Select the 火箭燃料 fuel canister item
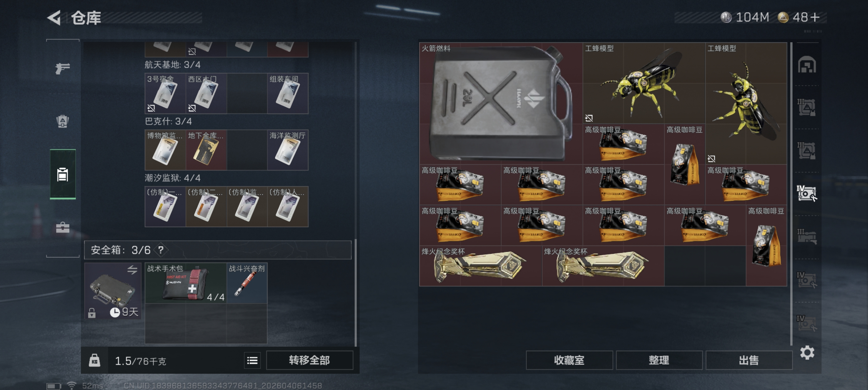Viewport: 868px width, 390px height. pyautogui.click(x=501, y=103)
